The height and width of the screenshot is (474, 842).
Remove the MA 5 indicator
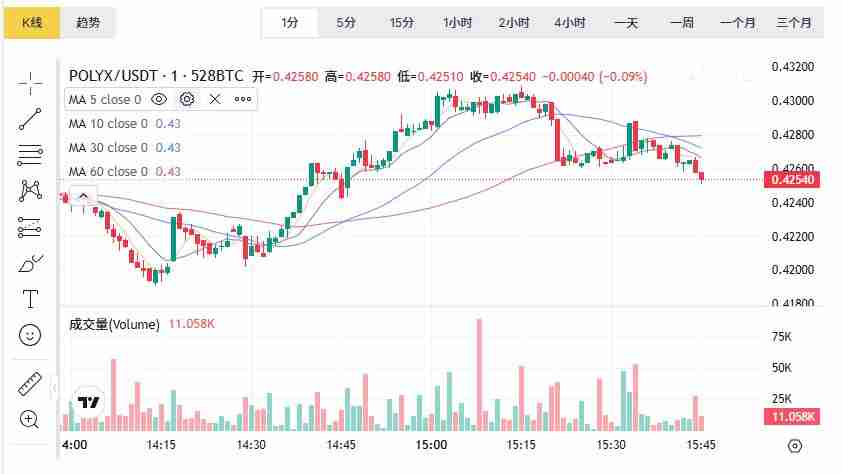pyautogui.click(x=215, y=99)
